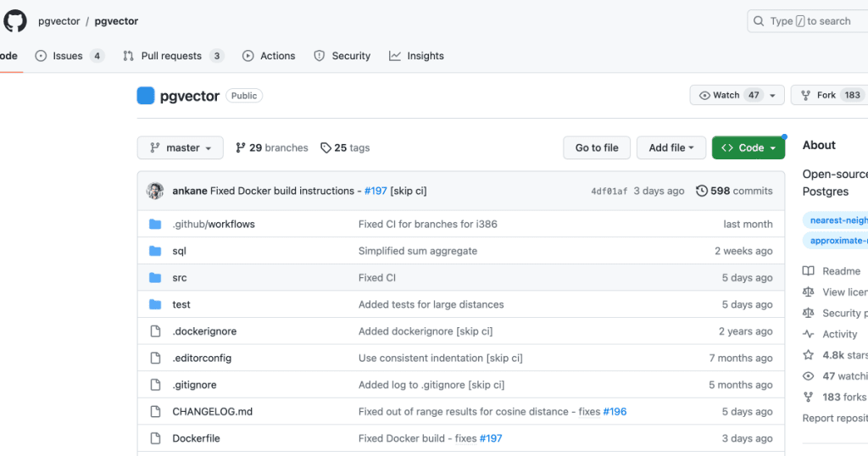The width and height of the screenshot is (868, 456).
Task: Open the sql folder
Action: tap(180, 251)
